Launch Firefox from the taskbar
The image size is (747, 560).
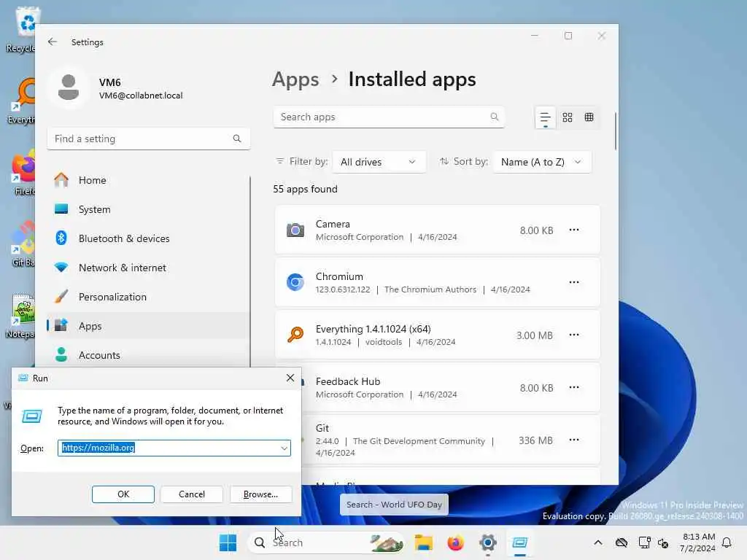pos(455,542)
